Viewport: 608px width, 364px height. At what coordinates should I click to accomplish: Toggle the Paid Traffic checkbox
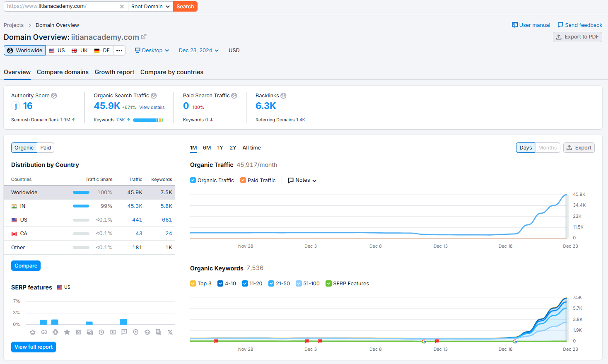coord(243,180)
